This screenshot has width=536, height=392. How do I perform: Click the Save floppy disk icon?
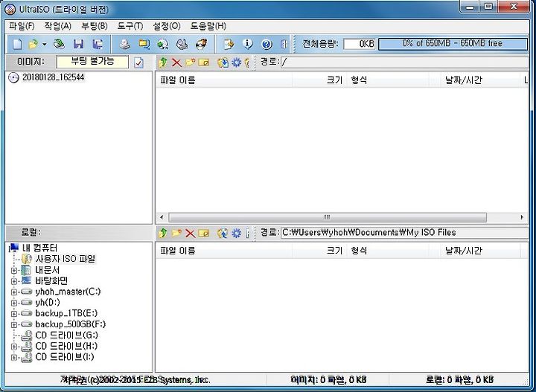79,44
